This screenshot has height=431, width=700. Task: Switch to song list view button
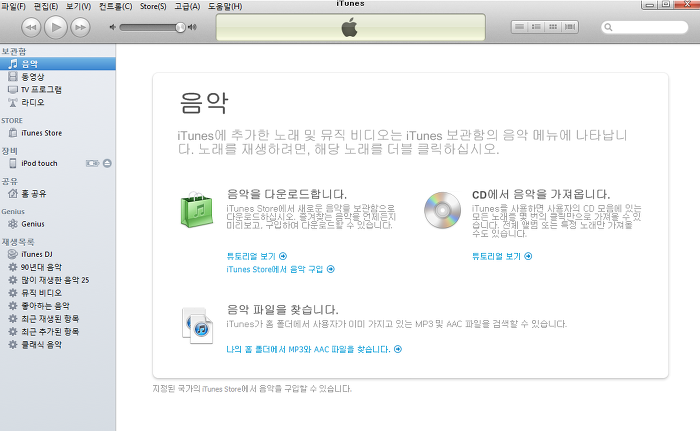519,27
